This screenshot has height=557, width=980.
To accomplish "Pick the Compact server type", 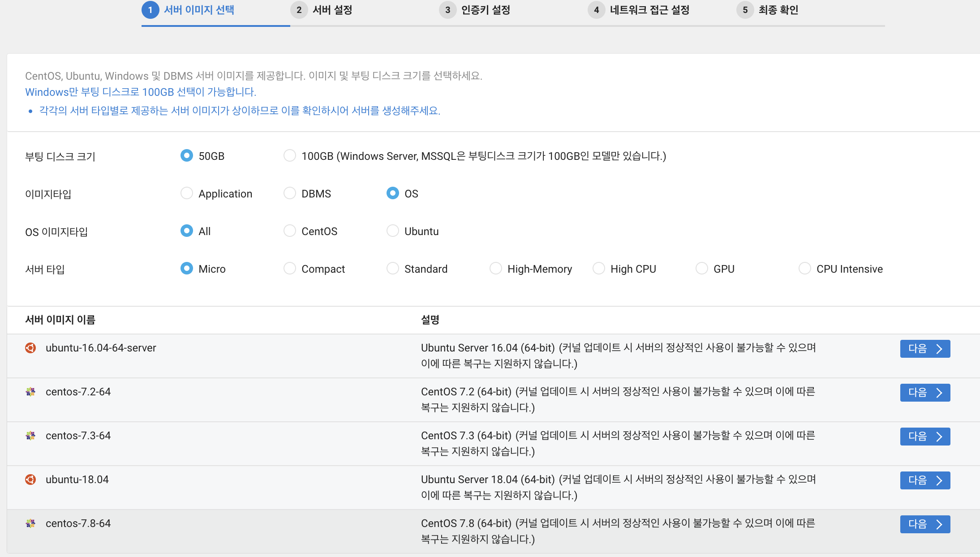I will click(x=290, y=269).
